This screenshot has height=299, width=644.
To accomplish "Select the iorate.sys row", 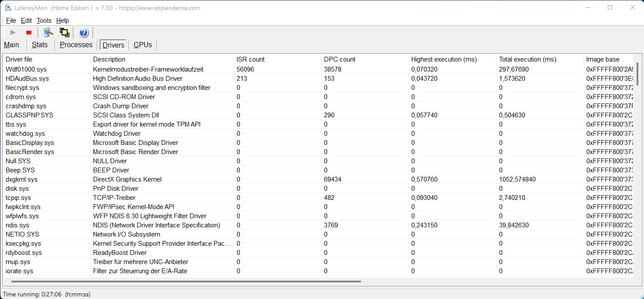I will click(318, 271).
